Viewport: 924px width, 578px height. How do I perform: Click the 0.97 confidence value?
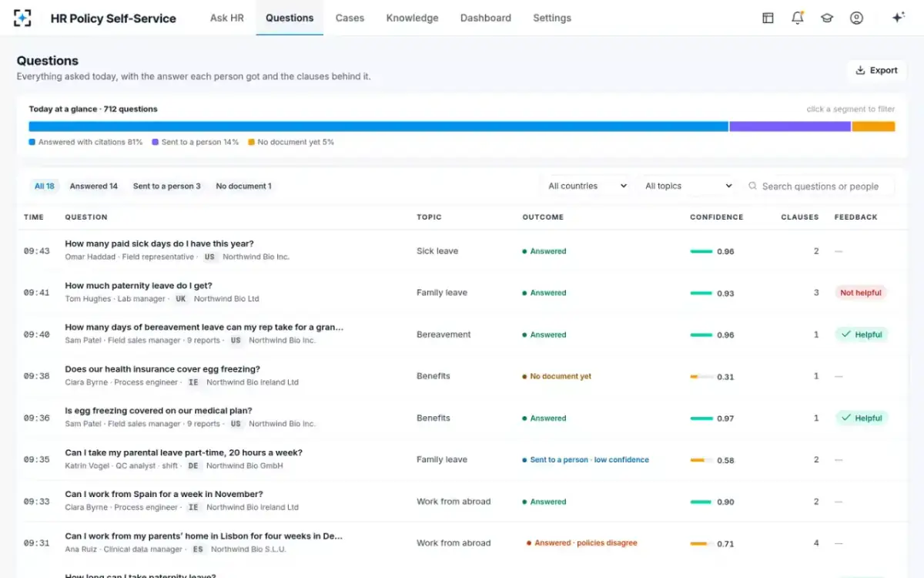725,418
